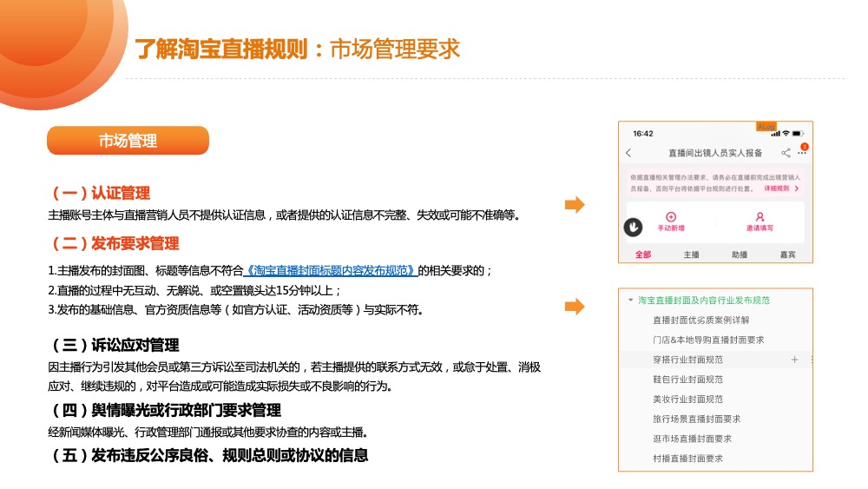This screenshot has width=868, height=489.
Task: Tap the black hand gesture floating icon
Action: click(634, 227)
